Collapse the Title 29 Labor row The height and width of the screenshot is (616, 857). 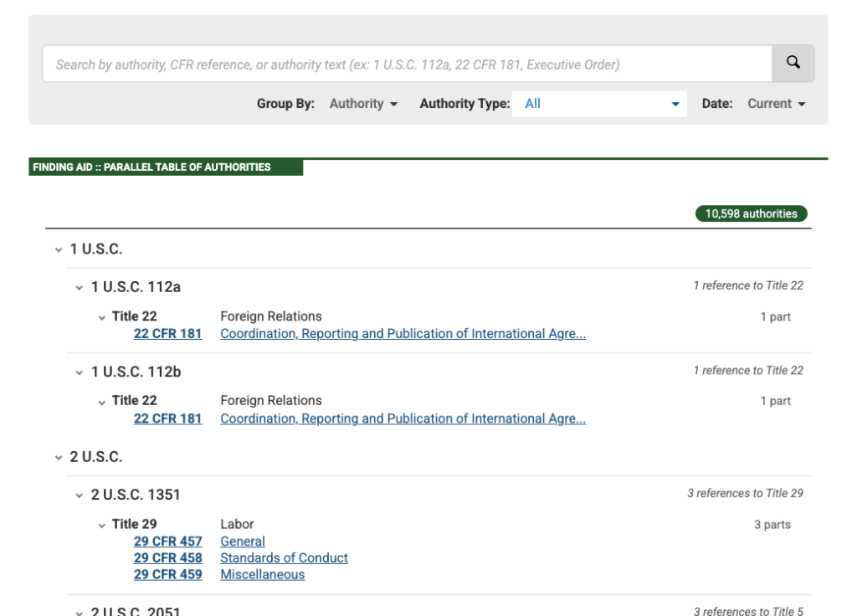[x=101, y=526]
